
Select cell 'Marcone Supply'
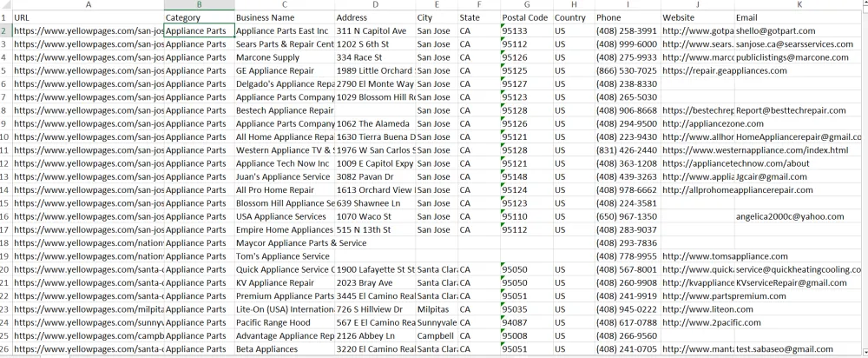pyautogui.click(x=285, y=57)
